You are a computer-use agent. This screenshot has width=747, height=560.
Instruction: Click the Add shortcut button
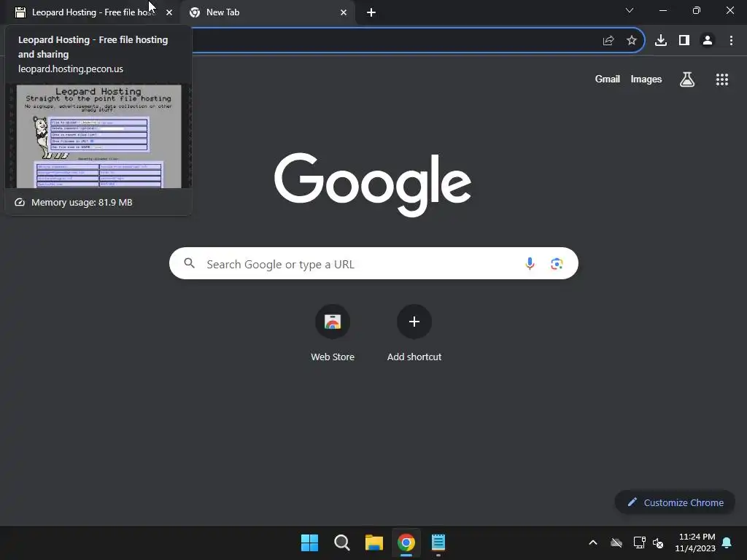[x=414, y=334]
